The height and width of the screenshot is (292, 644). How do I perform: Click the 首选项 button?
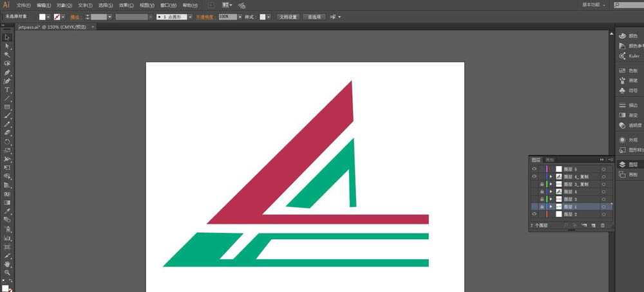314,17
